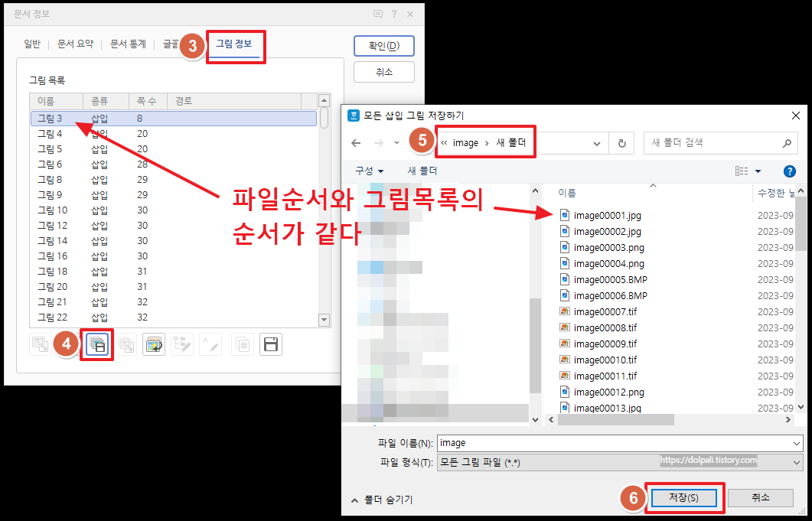This screenshot has width=812, height=521.
Task: Open the help question mark icon
Action: click(x=789, y=171)
